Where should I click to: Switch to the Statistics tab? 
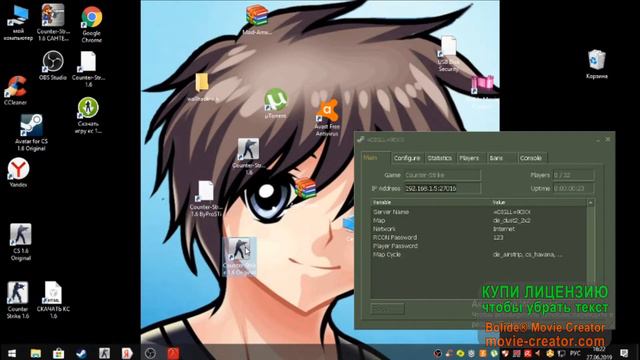tap(440, 158)
